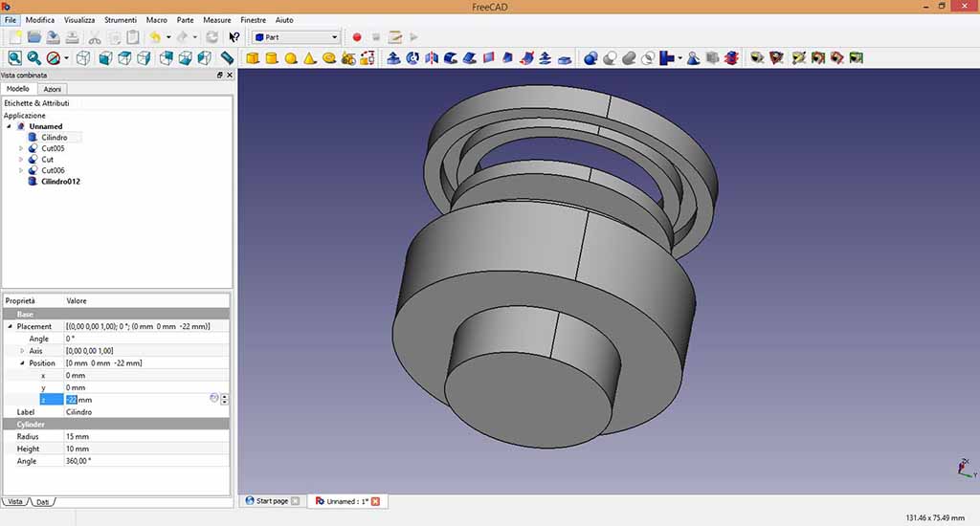Create a Torus primitive
This screenshot has width=980, height=526.
[329, 58]
